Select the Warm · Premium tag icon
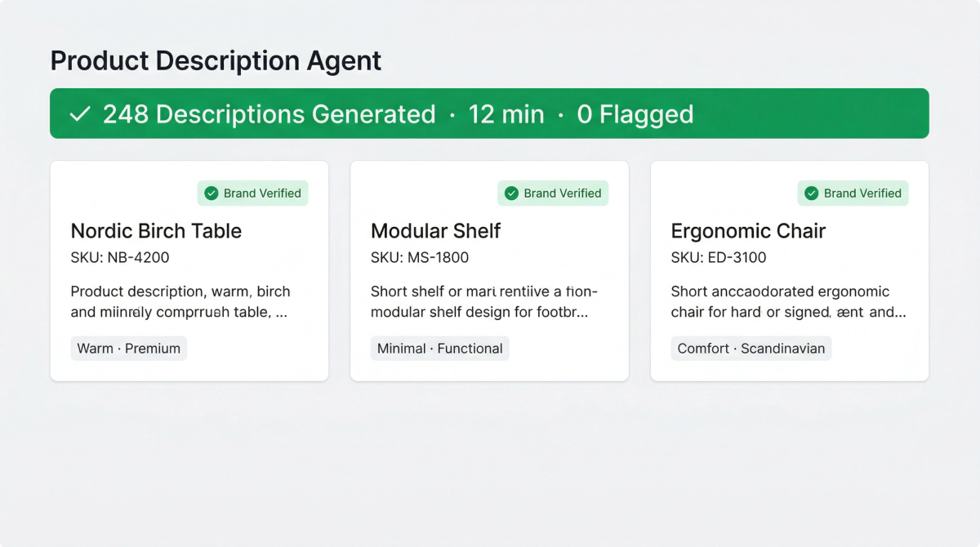 tap(128, 348)
